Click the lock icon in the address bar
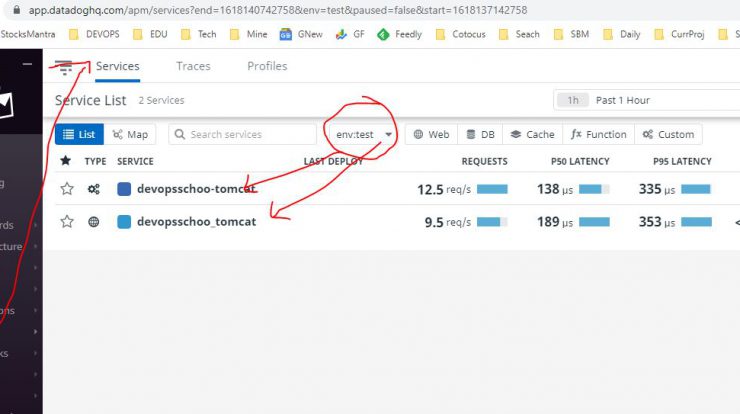740x414 pixels. (x=17, y=9)
